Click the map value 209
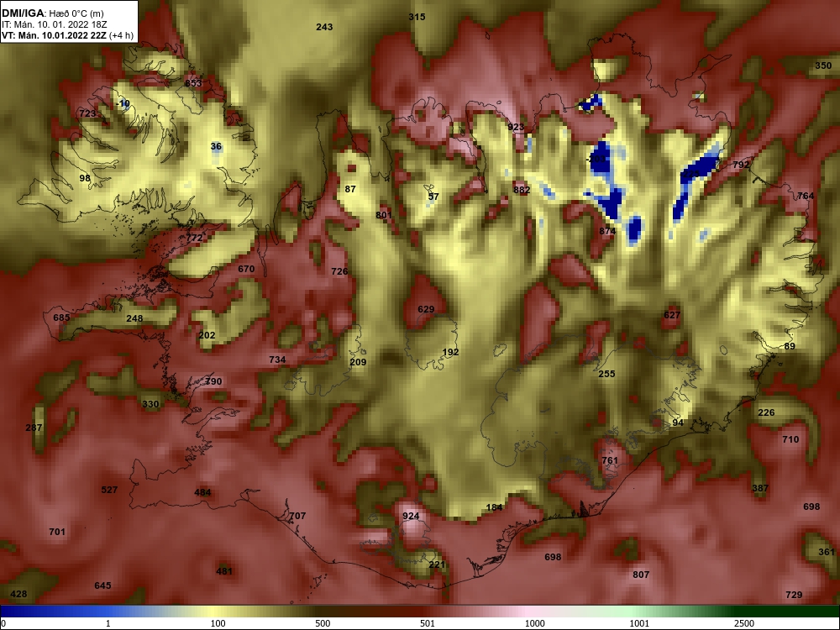This screenshot has height=630, width=840. pos(358,361)
